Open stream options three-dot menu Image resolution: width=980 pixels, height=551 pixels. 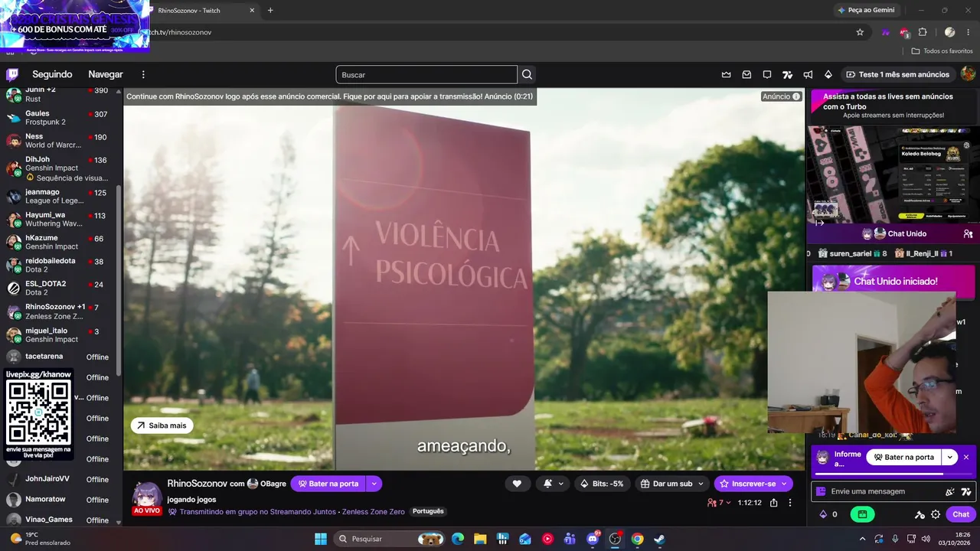coord(790,503)
